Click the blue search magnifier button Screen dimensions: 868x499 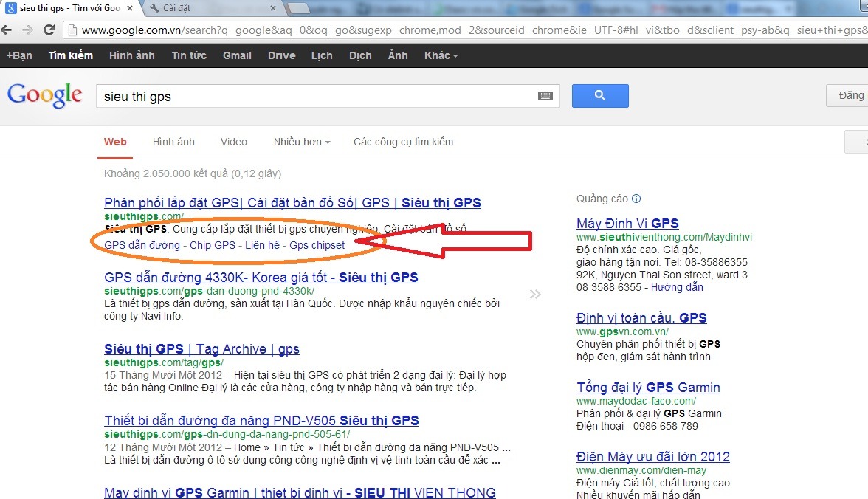pos(600,96)
